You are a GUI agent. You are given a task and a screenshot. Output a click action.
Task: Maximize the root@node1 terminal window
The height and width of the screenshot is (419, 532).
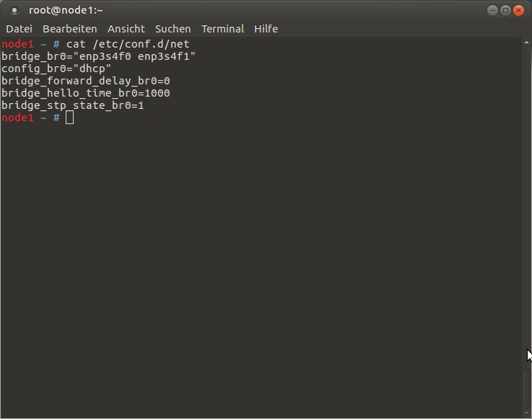[x=505, y=11]
